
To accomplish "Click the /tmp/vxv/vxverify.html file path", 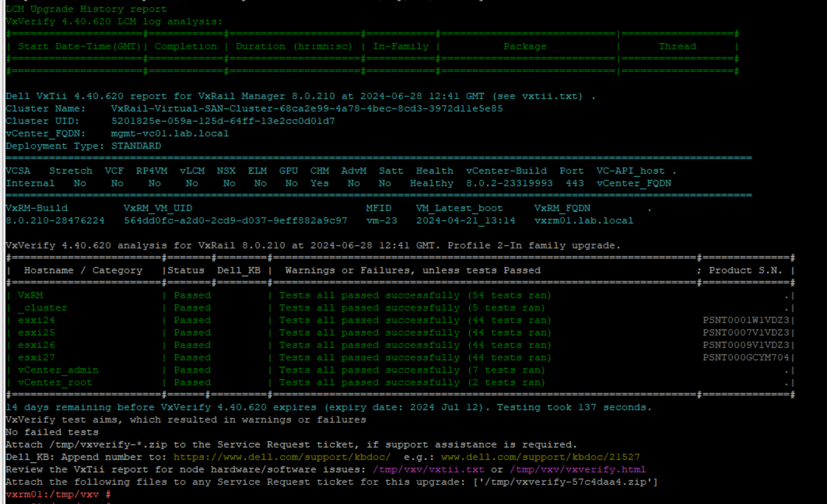I will tap(578, 469).
